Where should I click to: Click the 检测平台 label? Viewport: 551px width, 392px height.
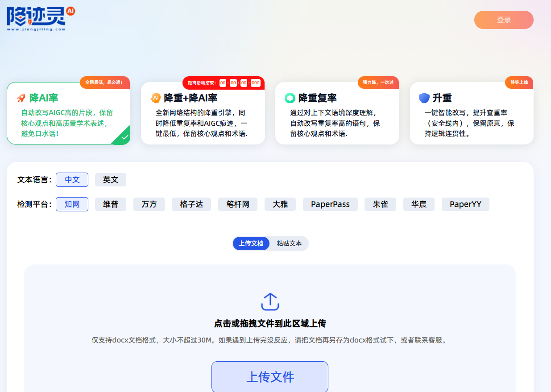(x=34, y=204)
